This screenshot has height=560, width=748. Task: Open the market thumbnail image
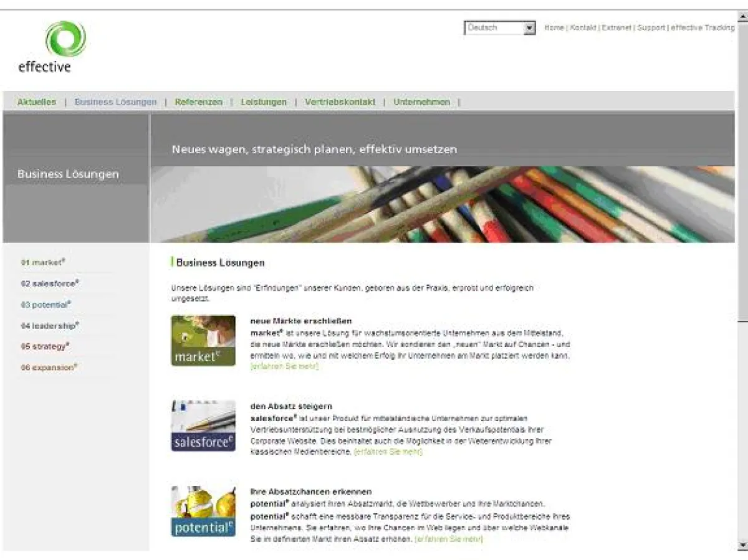pyautogui.click(x=203, y=339)
